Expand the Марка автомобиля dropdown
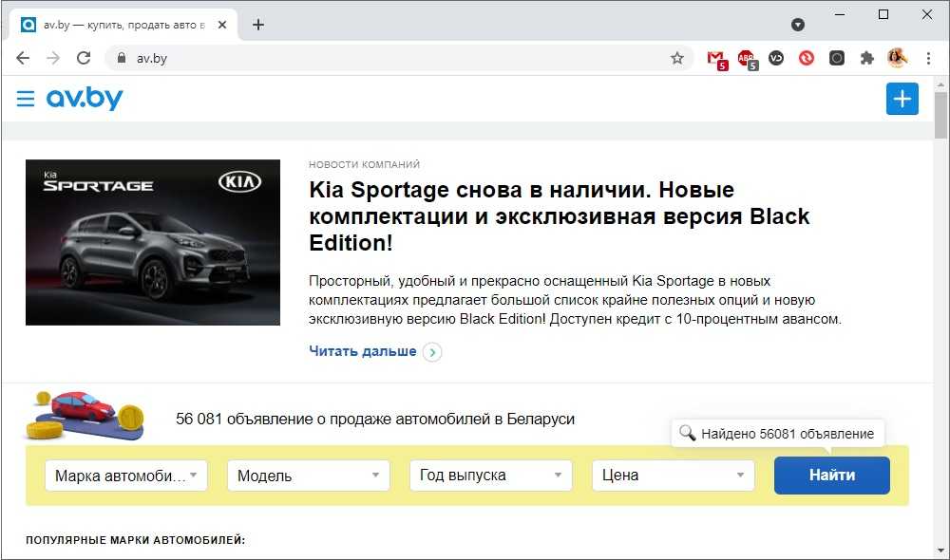The height and width of the screenshot is (560, 950). pyautogui.click(x=126, y=476)
